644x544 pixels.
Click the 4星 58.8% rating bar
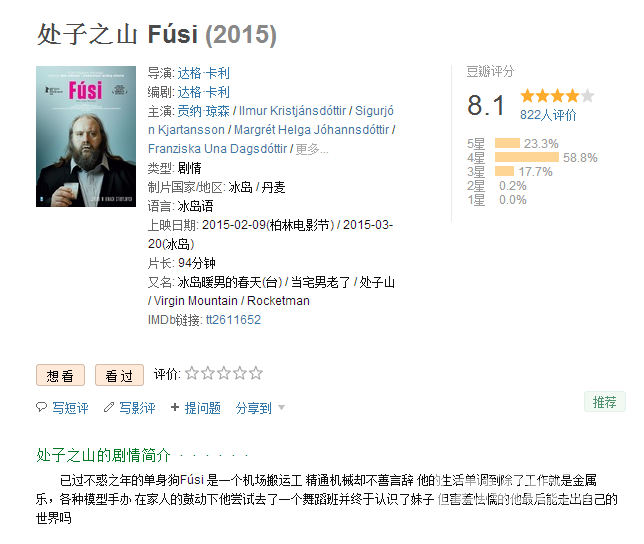527,157
